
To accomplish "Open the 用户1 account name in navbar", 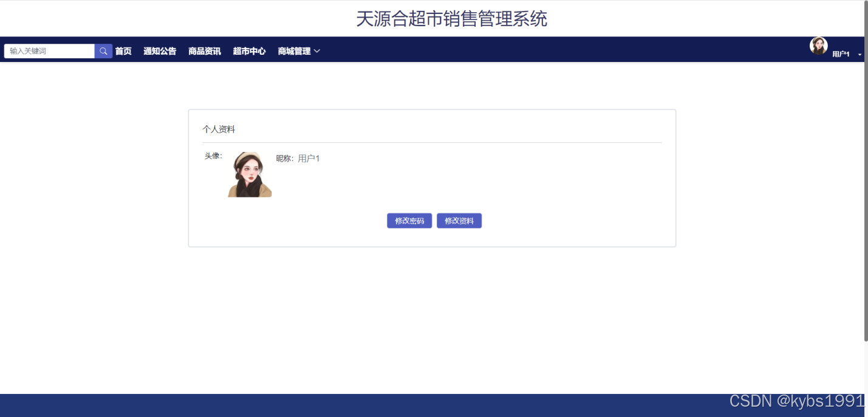I will tap(841, 54).
